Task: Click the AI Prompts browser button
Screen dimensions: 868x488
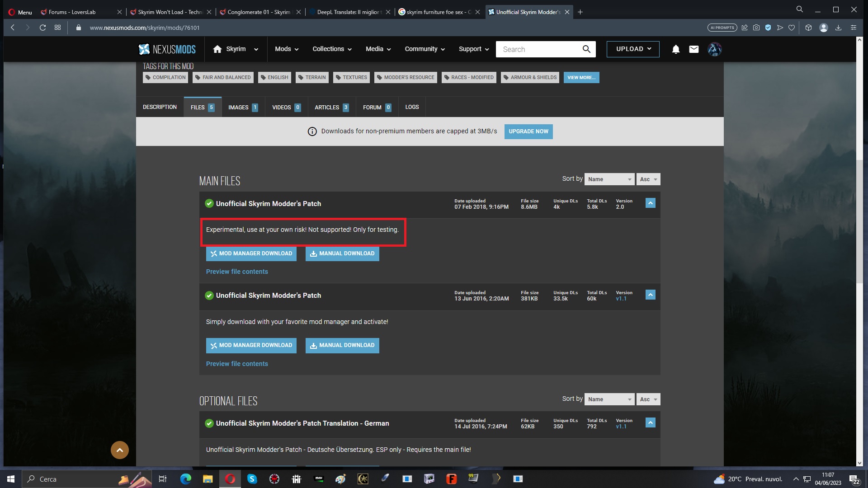Action: 722,28
